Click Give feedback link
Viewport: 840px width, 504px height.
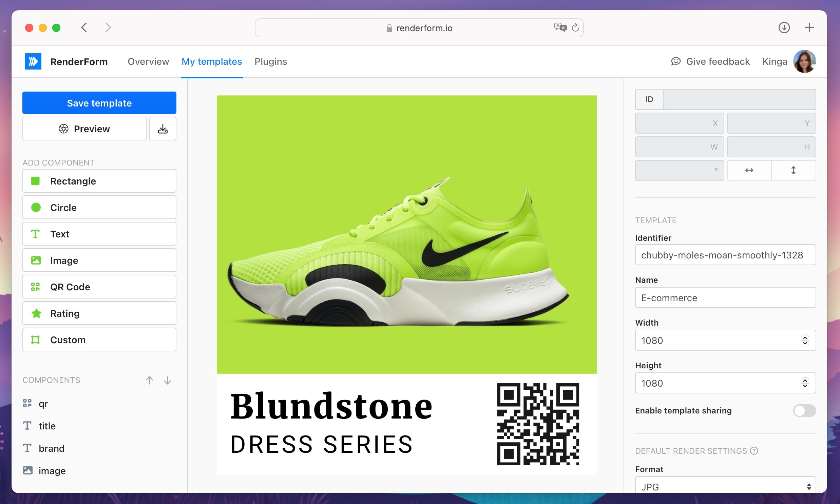pyautogui.click(x=710, y=61)
